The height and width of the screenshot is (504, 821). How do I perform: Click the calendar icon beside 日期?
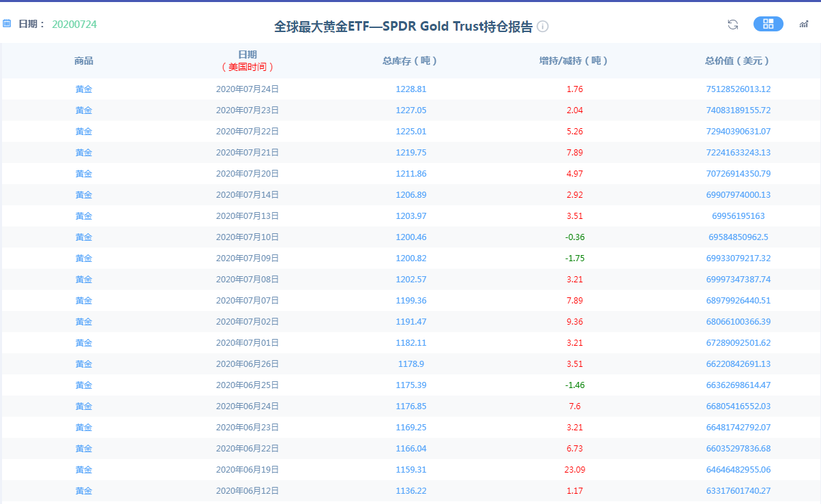point(7,24)
